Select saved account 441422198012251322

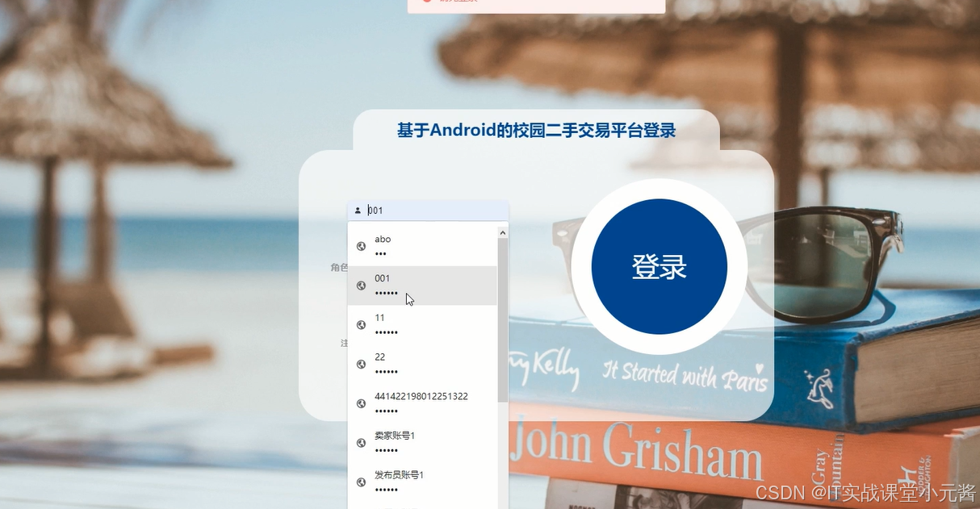pos(422,403)
